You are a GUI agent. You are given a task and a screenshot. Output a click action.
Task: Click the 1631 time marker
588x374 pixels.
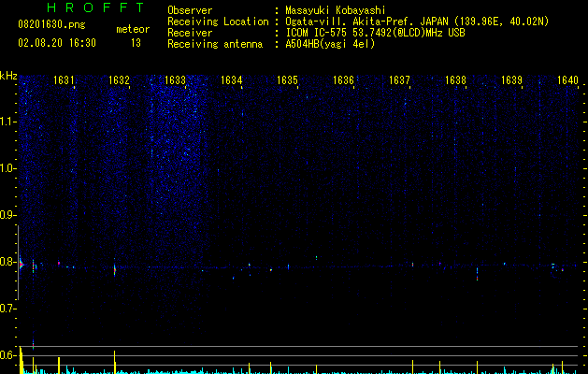[x=64, y=80]
